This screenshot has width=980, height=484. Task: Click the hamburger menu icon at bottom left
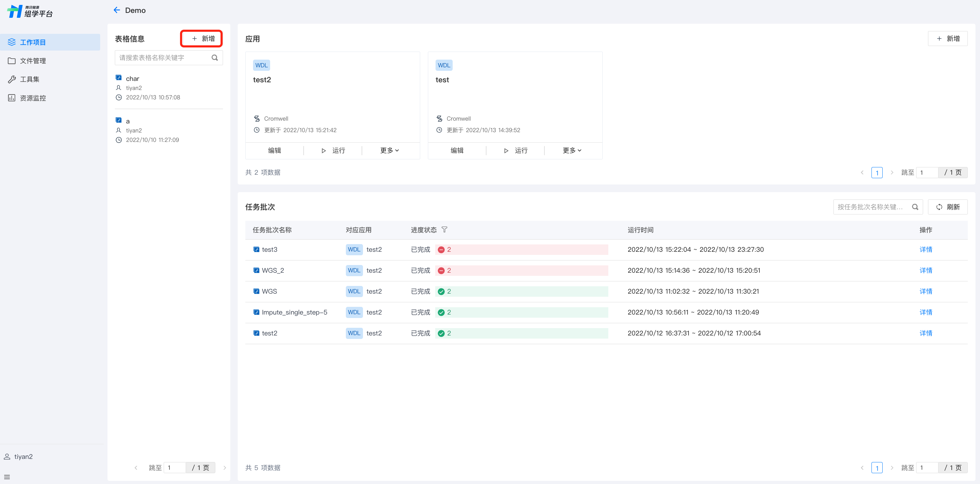tap(7, 477)
